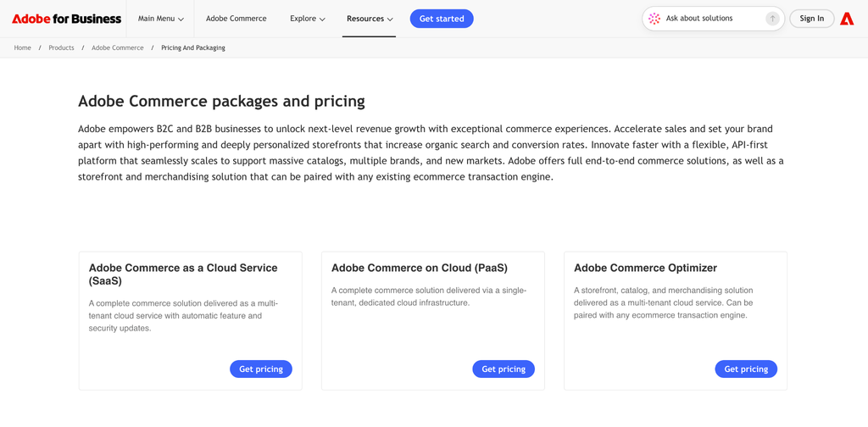Open the Explore dropdown menu
This screenshot has width=868, height=427.
pyautogui.click(x=307, y=19)
